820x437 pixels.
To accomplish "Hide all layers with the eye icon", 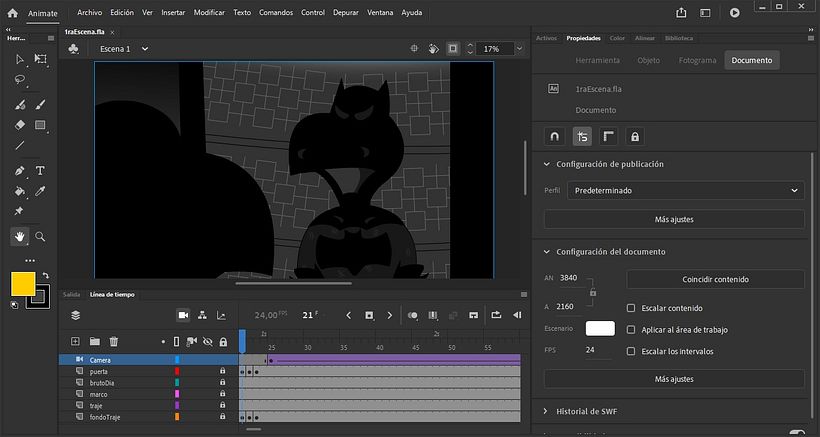I will [208, 342].
